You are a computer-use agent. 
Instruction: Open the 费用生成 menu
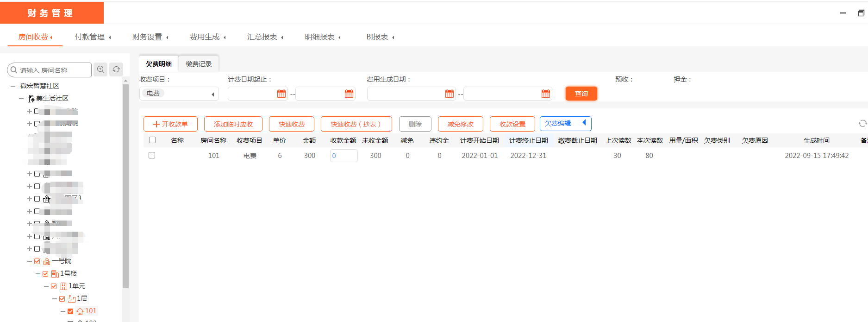coord(207,37)
